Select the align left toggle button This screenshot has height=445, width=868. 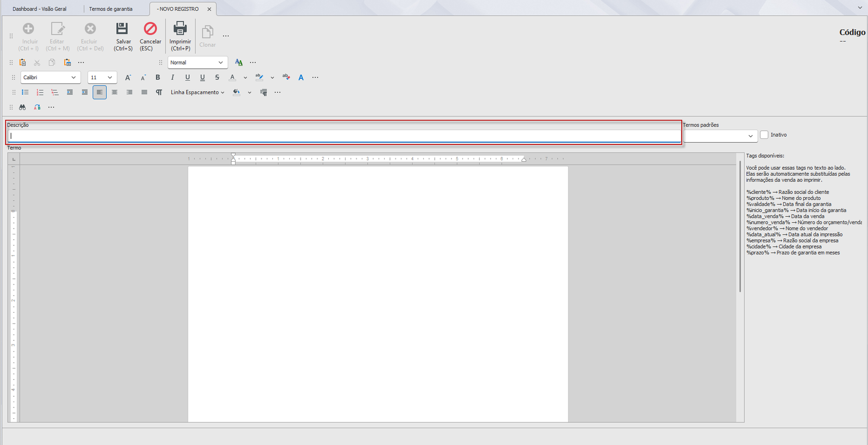99,92
